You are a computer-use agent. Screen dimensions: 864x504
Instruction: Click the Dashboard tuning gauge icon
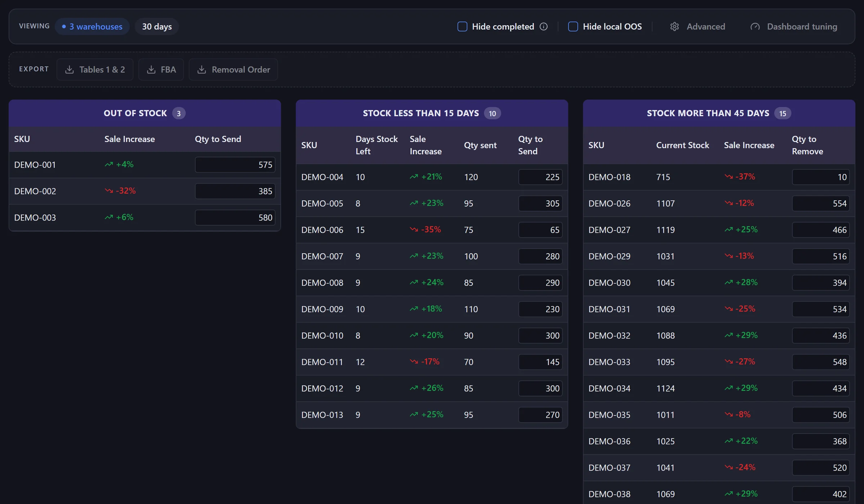(x=755, y=27)
